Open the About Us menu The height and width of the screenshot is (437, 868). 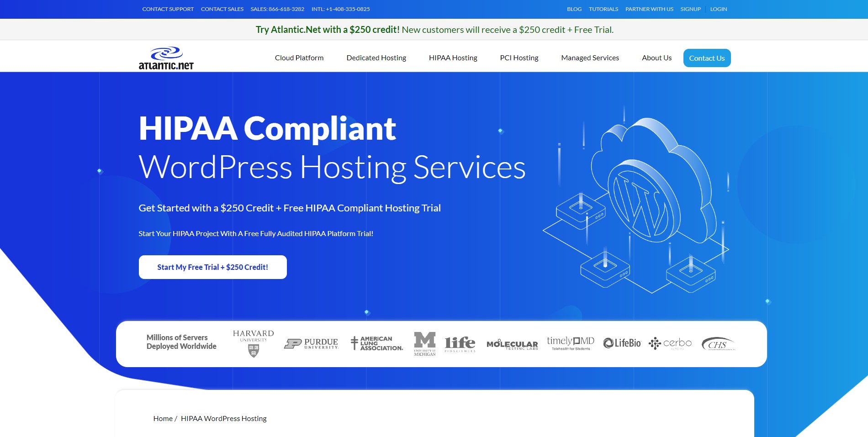click(656, 58)
